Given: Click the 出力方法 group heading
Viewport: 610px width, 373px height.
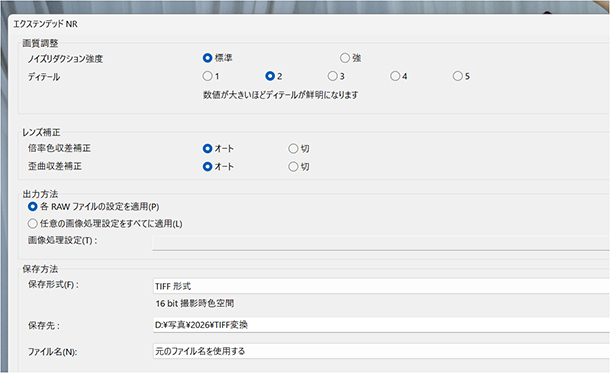Looking at the screenshot, I should (x=40, y=194).
